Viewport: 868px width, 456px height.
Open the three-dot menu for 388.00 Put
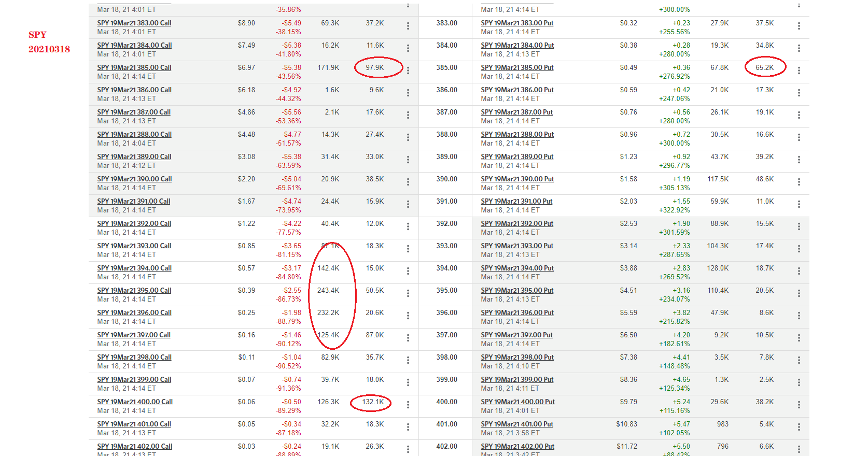pos(799,137)
